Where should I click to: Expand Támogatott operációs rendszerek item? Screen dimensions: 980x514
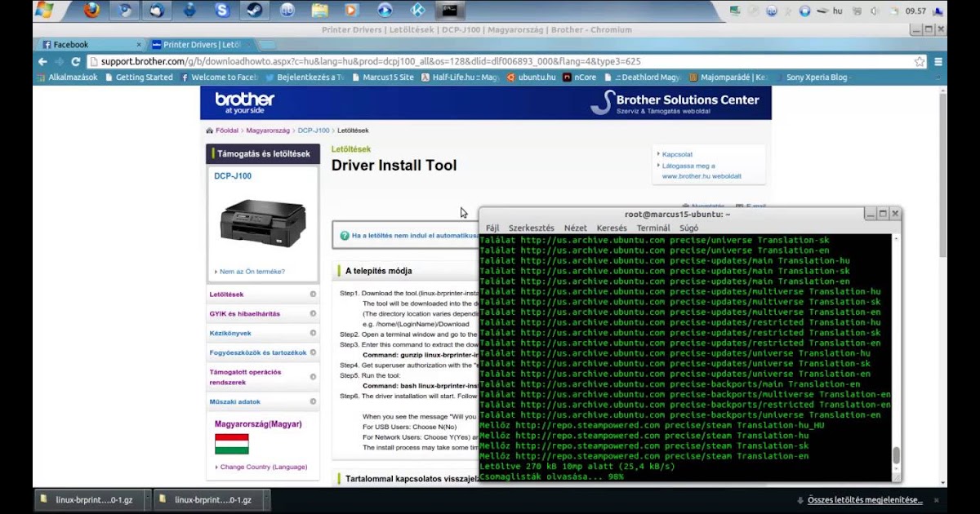point(262,377)
